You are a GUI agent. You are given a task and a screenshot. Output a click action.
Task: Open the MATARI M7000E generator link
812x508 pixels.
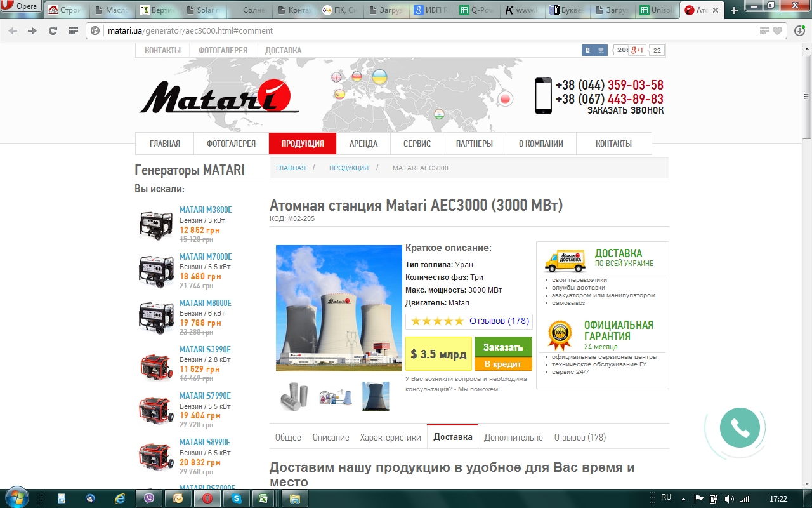click(206, 257)
